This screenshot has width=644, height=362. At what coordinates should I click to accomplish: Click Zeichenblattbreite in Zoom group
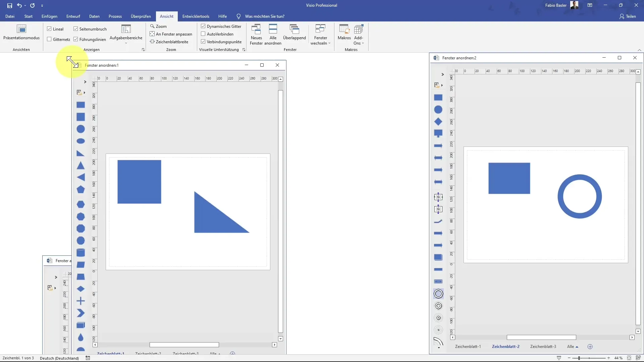169,42
